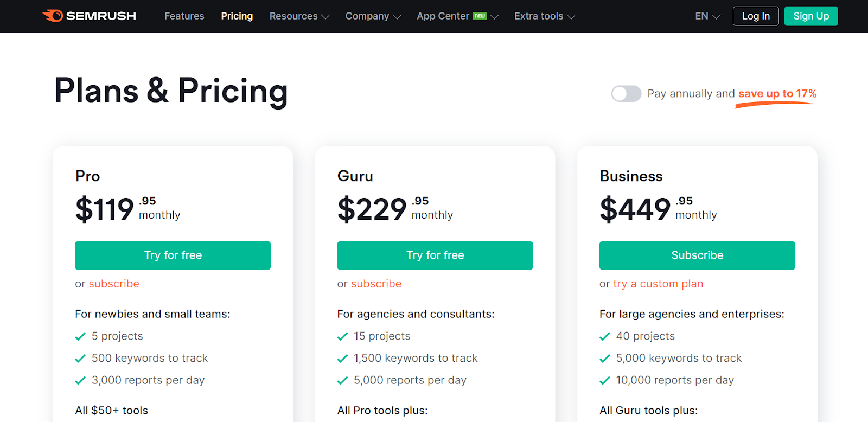This screenshot has width=868, height=422.
Task: Go to the Features page
Action: pyautogui.click(x=184, y=16)
